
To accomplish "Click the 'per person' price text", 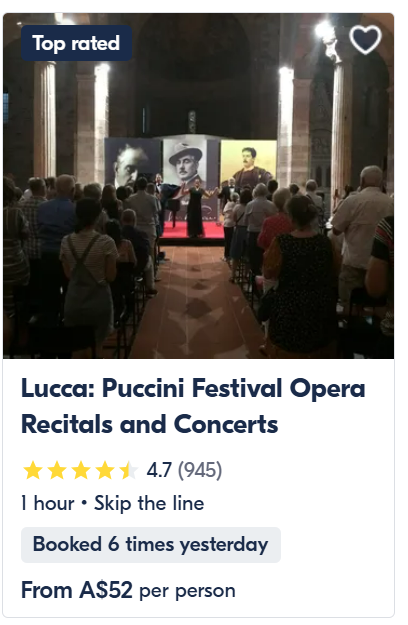I will (187, 592).
